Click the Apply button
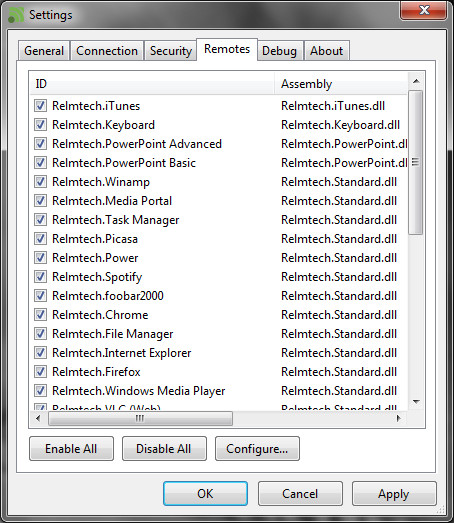This screenshot has height=523, width=454. (394, 494)
